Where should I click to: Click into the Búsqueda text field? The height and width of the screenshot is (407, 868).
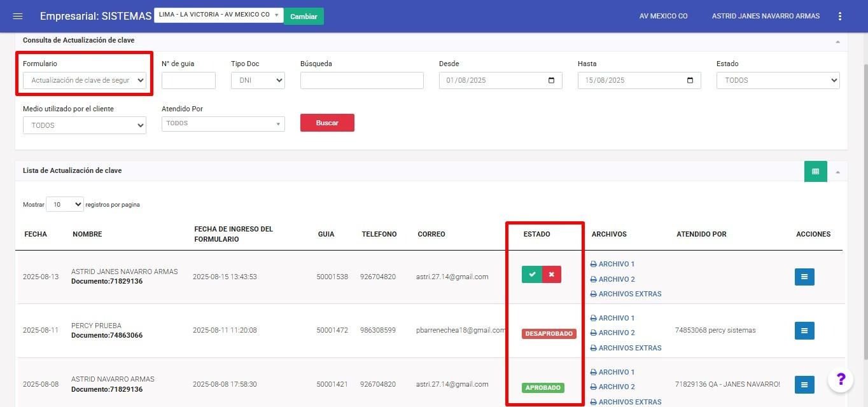(361, 81)
